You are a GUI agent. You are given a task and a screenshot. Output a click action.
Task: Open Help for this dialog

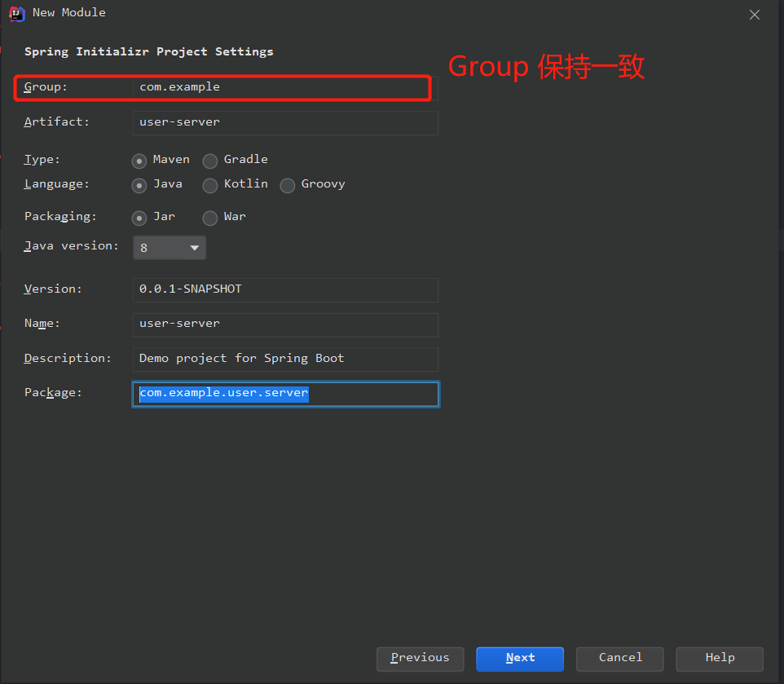720,659
